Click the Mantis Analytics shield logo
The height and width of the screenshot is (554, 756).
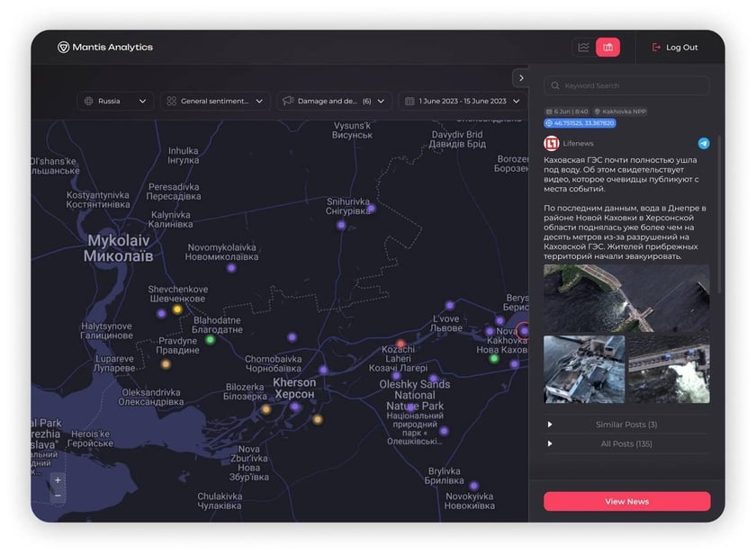coord(63,48)
